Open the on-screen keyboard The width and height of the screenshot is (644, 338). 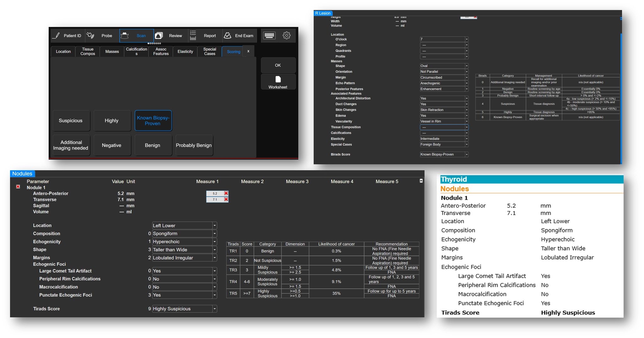[x=269, y=35]
